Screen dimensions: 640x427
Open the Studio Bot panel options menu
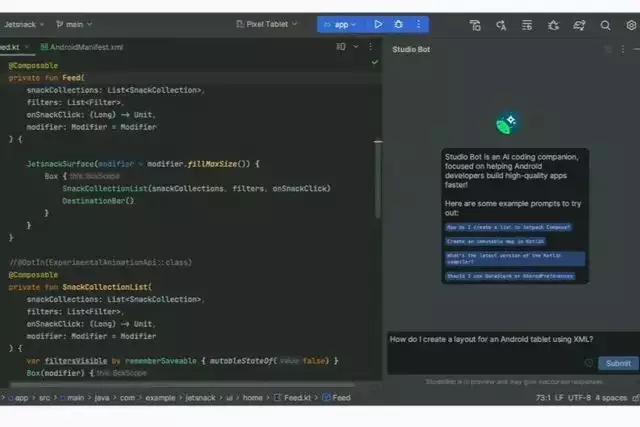coord(623,49)
